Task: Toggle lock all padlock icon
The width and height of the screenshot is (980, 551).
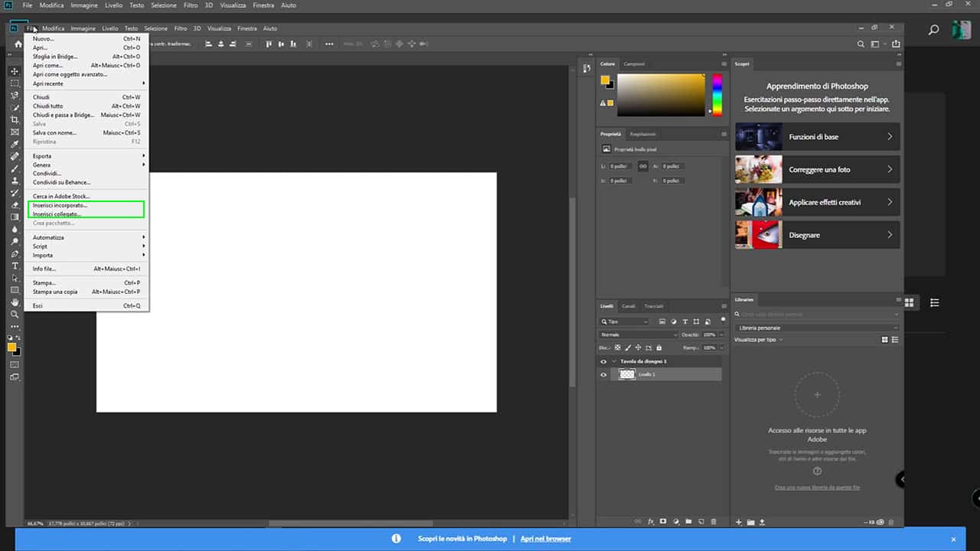Action: (x=658, y=347)
